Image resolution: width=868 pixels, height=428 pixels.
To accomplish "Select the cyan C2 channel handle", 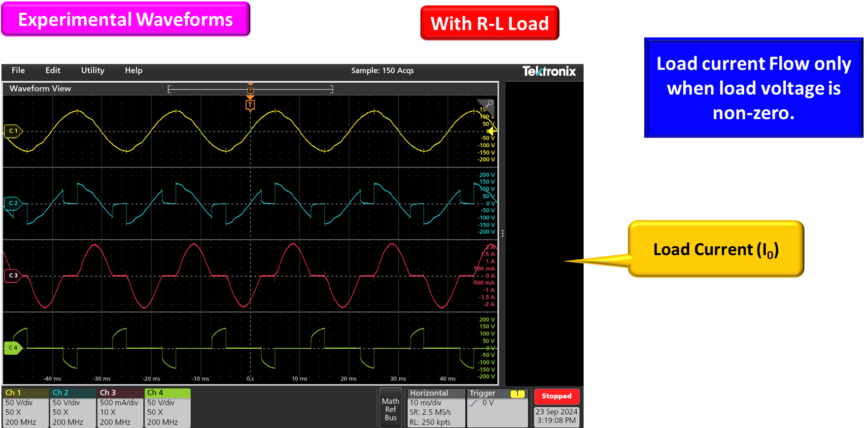I will 13,203.
